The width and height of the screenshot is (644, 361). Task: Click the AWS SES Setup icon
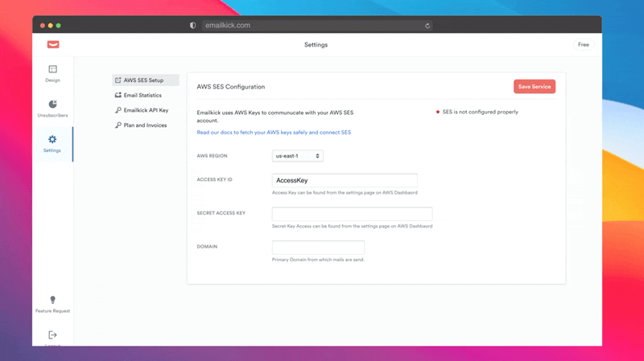[118, 80]
